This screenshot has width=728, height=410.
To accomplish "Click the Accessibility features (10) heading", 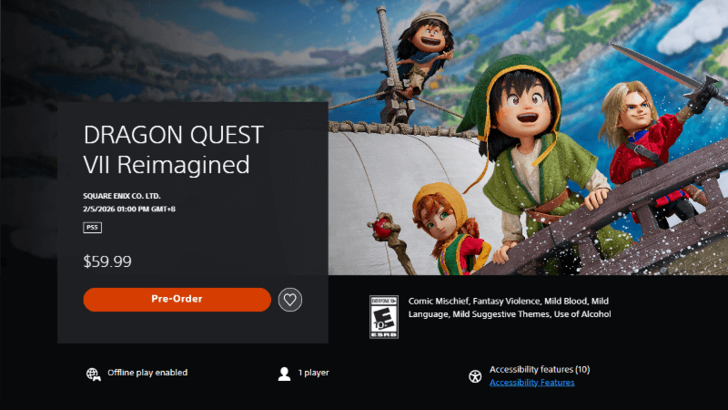I will (x=540, y=369).
